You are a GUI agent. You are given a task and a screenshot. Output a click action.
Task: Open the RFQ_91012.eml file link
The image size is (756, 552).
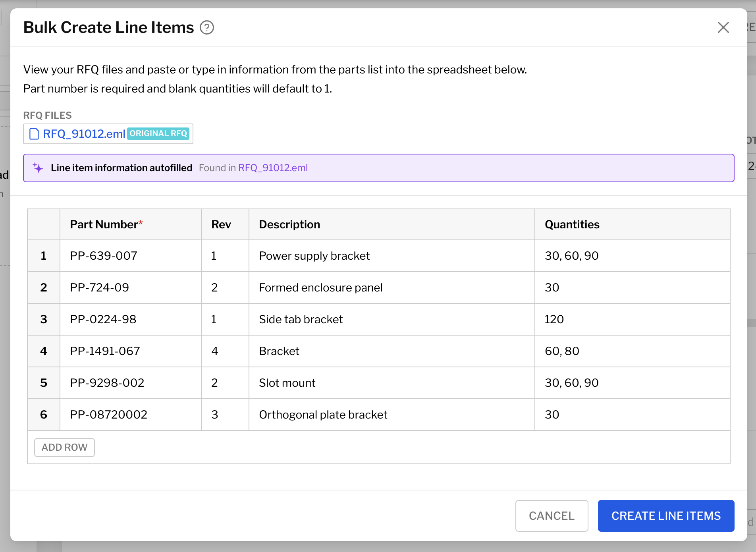[84, 134]
